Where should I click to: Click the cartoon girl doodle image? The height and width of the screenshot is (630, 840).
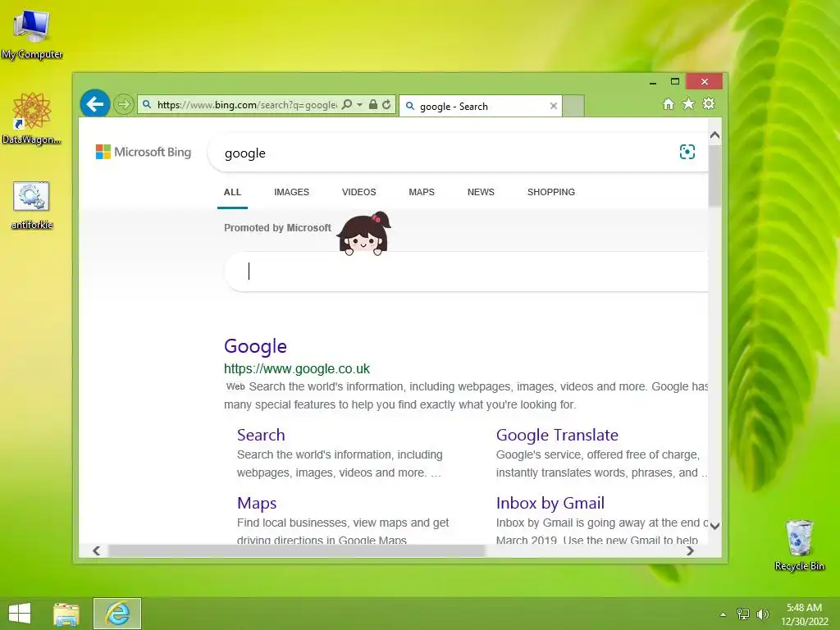[363, 234]
